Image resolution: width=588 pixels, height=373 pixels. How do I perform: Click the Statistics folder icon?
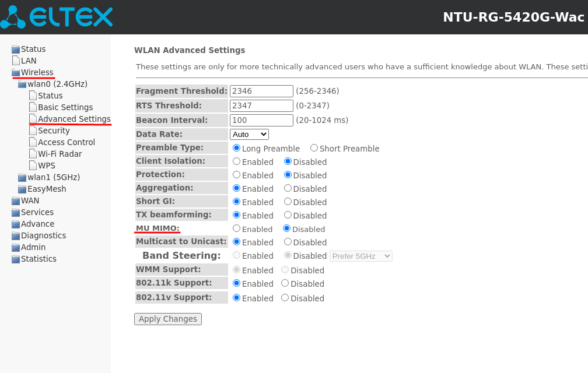[16, 259]
